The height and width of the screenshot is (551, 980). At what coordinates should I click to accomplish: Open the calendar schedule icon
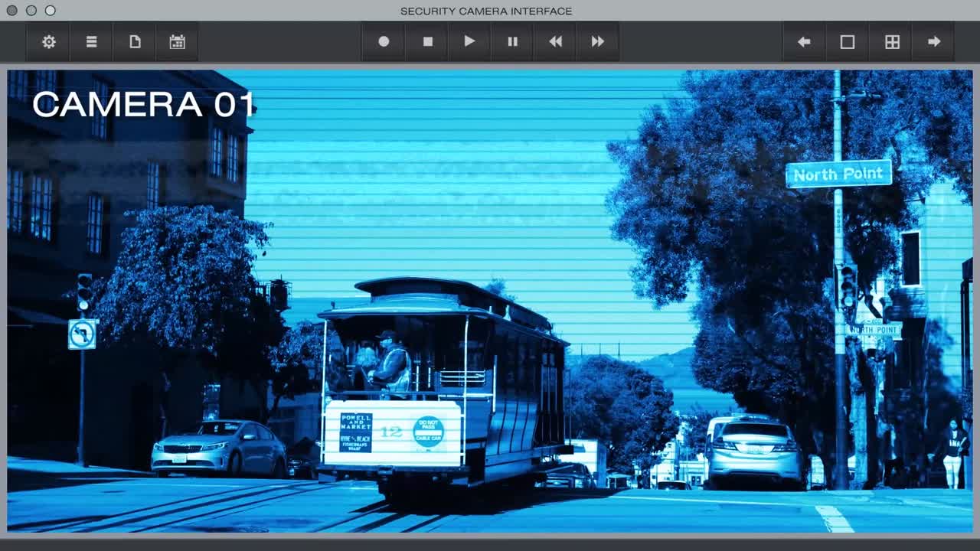[x=177, y=42]
